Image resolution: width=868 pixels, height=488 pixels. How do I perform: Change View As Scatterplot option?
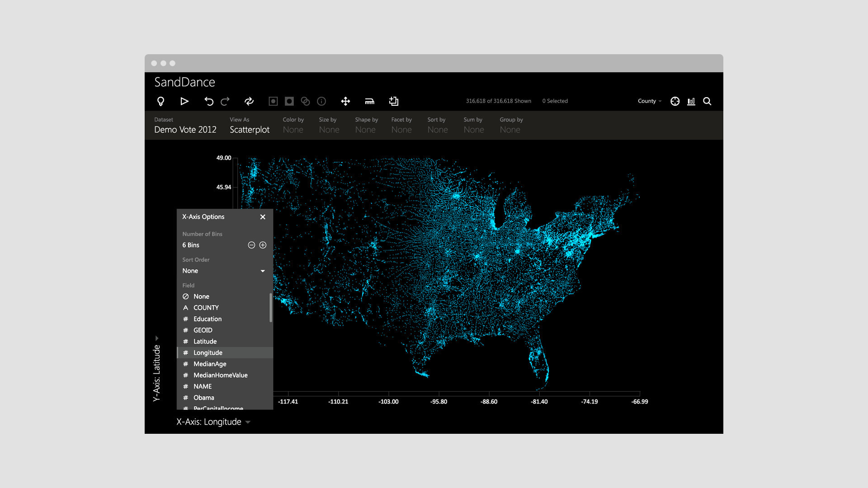click(250, 125)
